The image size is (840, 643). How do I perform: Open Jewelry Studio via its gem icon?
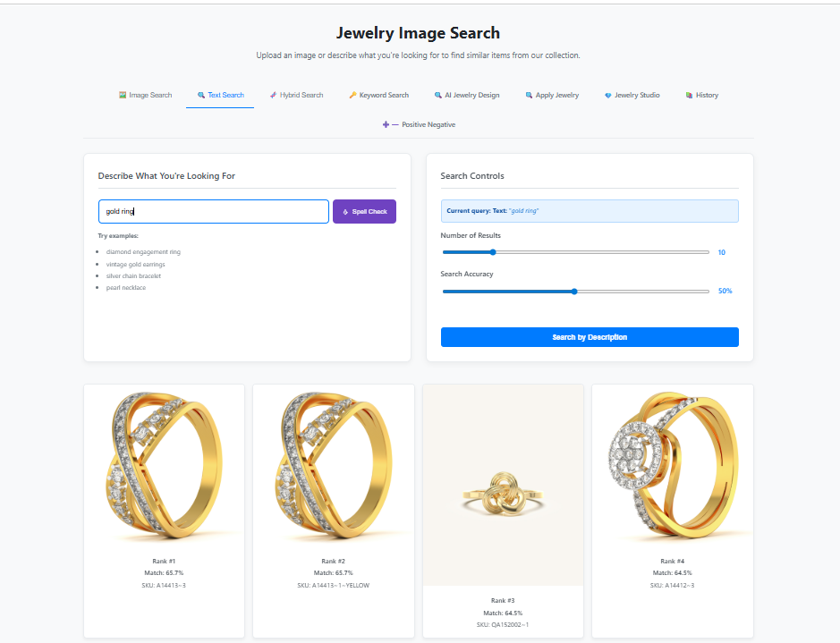point(607,94)
